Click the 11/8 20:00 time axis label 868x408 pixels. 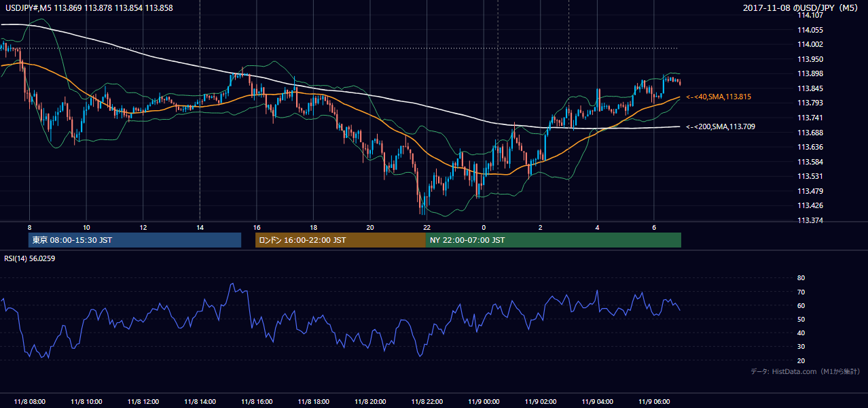(370, 402)
